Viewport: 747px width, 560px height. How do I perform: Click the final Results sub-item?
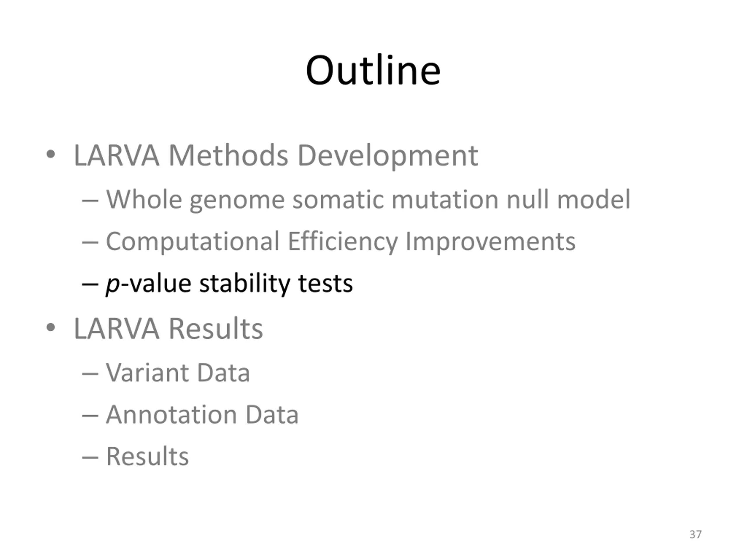[x=147, y=456]
